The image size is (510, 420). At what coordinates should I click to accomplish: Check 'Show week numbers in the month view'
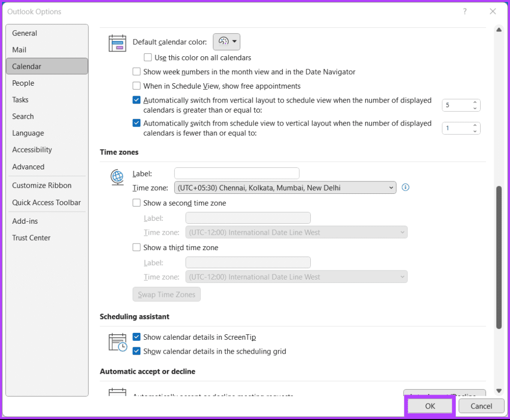(x=136, y=72)
